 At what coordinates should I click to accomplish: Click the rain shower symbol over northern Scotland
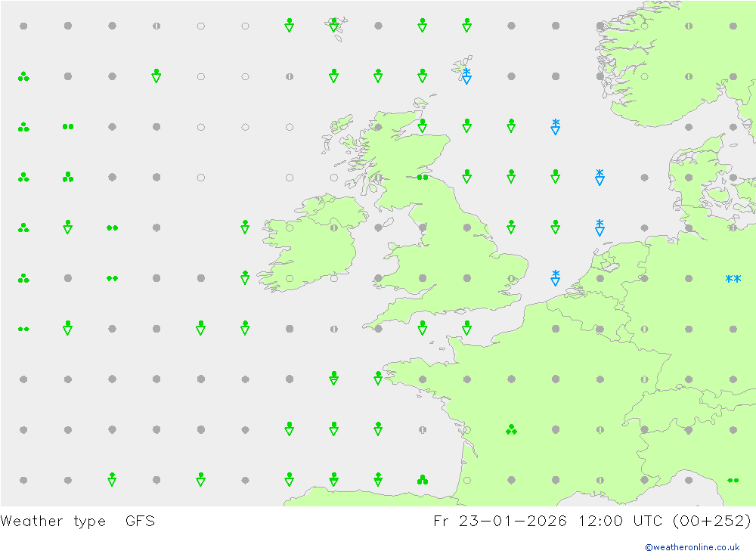click(423, 126)
